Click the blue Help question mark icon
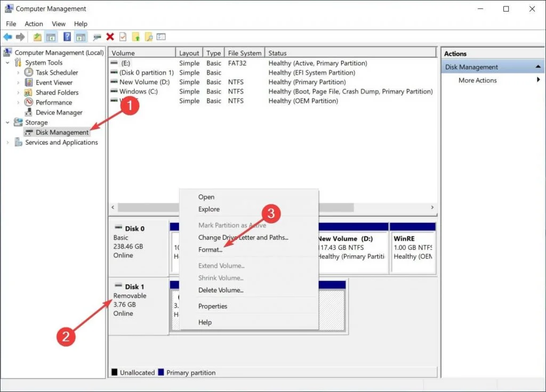The height and width of the screenshot is (392, 546). pos(67,37)
